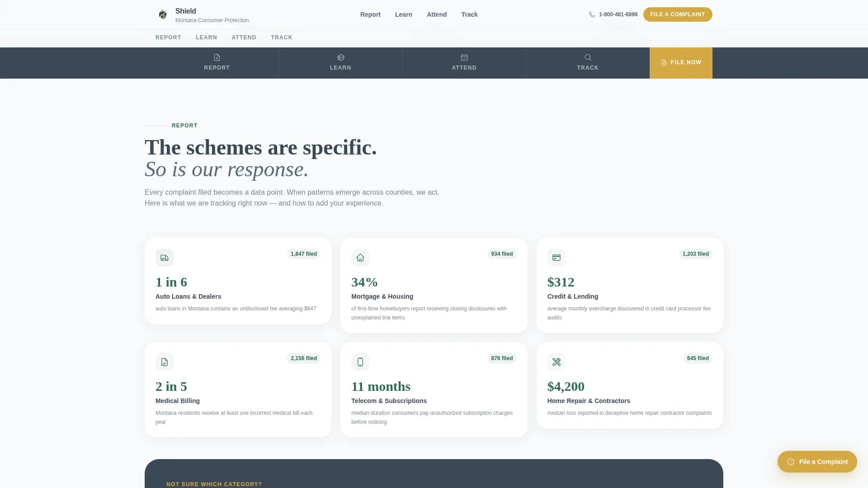Click the NOT SURE WHICH CATEGORY? label
This screenshot has width=868, height=488.
click(214, 484)
